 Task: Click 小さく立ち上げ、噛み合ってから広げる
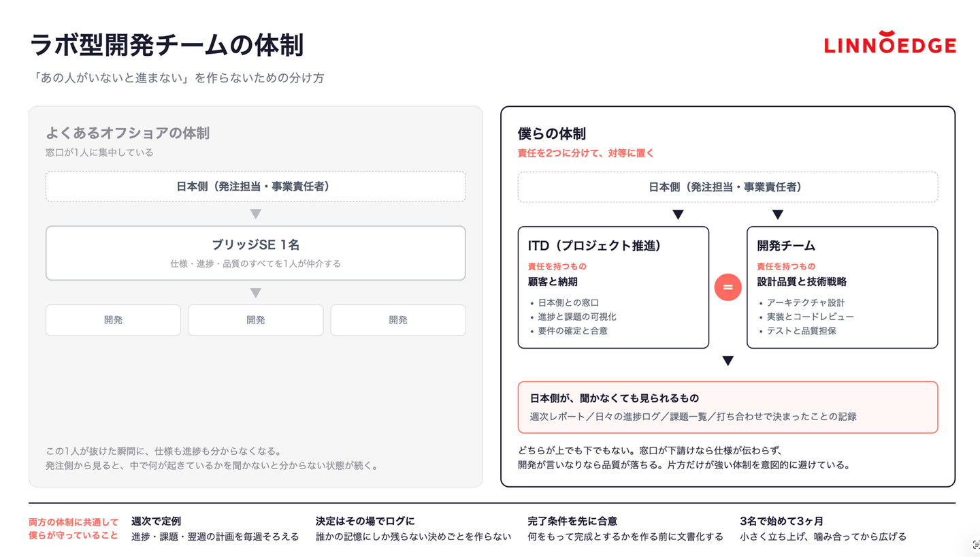[x=823, y=537]
